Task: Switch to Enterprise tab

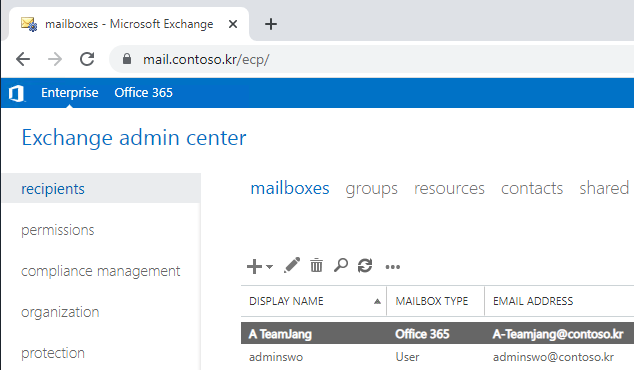Action: point(70,93)
